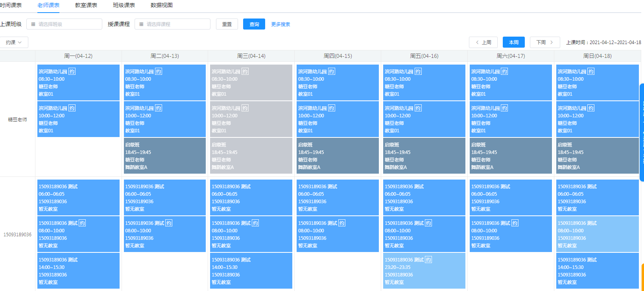Open the 教室课表 tab
Viewport: 644px width, 291px height.
86,5
